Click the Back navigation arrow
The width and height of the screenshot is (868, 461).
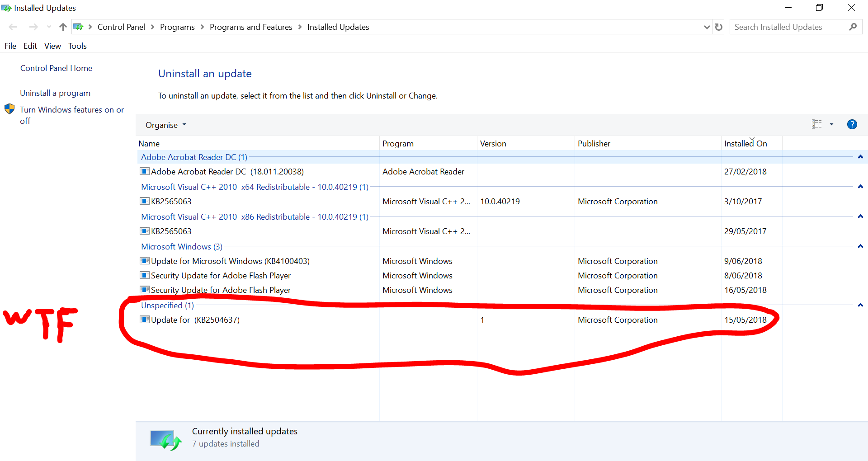point(13,27)
